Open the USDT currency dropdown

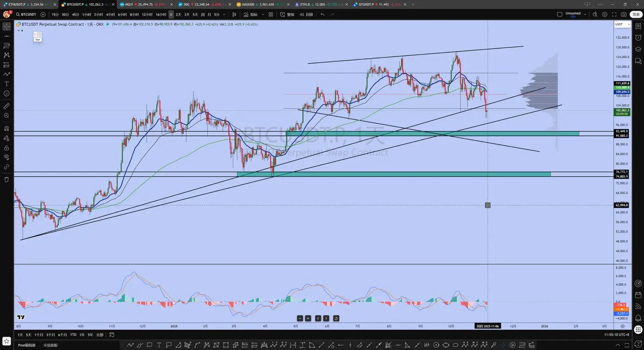click(x=622, y=25)
